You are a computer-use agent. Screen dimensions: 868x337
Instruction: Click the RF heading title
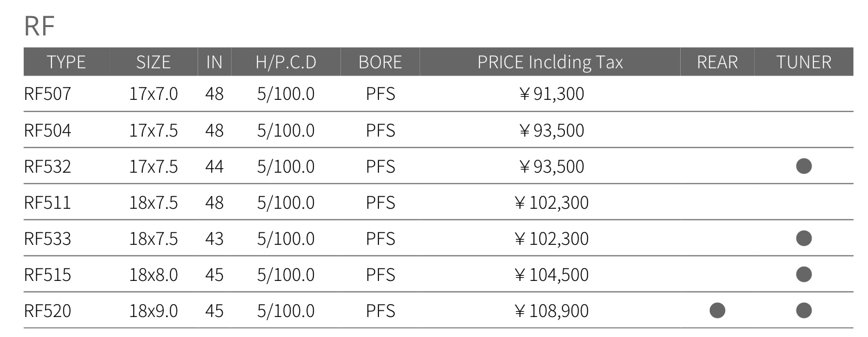click(40, 26)
